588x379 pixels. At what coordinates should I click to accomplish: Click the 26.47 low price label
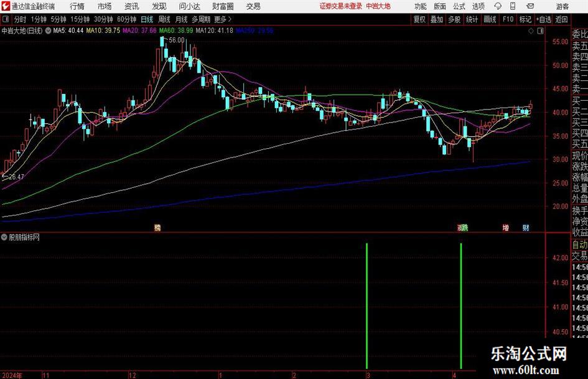coord(16,177)
